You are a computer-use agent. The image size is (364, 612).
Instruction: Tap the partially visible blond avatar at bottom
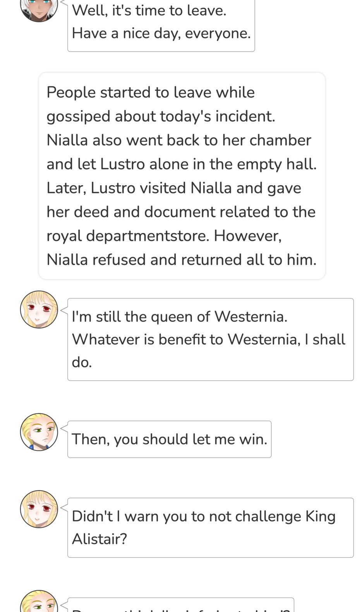click(39, 603)
